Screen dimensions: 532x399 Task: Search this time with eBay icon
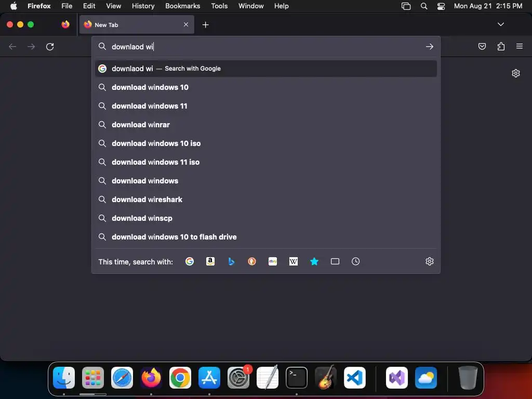273,261
